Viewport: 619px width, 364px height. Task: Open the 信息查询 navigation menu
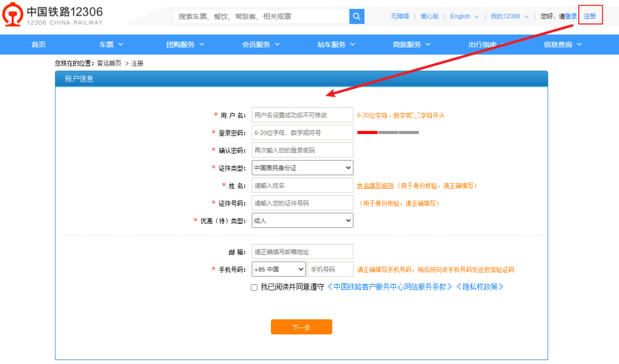[562, 45]
